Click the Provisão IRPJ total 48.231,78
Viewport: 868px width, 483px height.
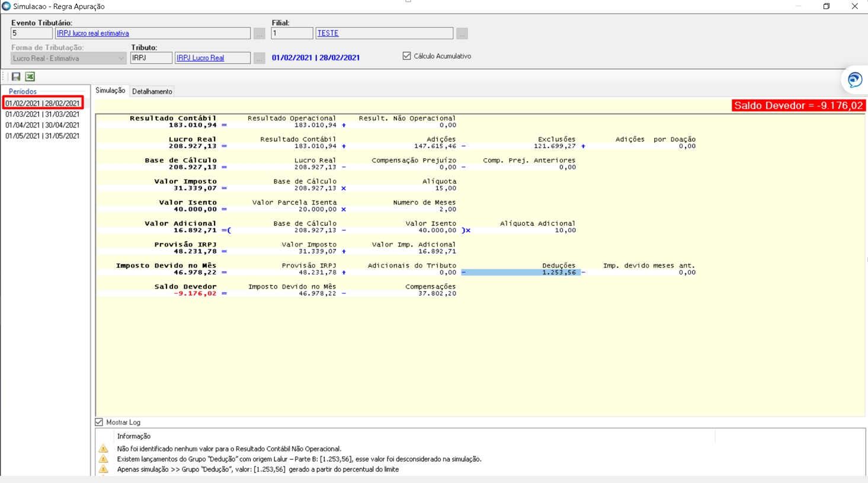point(195,251)
